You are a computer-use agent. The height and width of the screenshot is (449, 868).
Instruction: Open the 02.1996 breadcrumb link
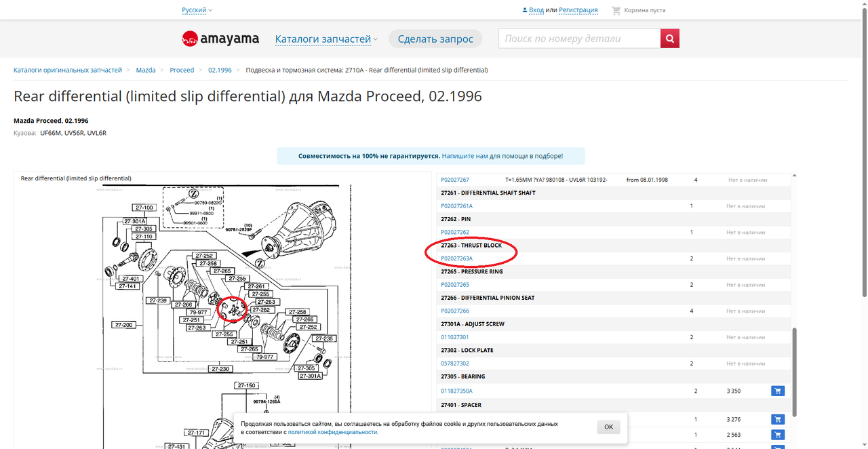(220, 70)
